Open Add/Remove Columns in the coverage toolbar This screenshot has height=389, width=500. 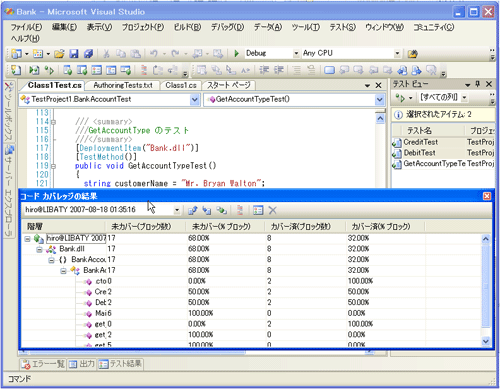[x=258, y=210]
